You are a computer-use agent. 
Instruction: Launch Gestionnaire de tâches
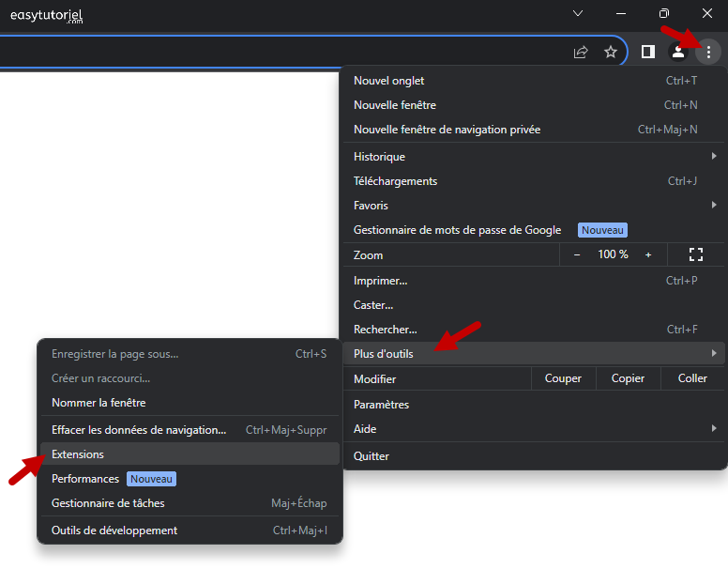click(190, 503)
